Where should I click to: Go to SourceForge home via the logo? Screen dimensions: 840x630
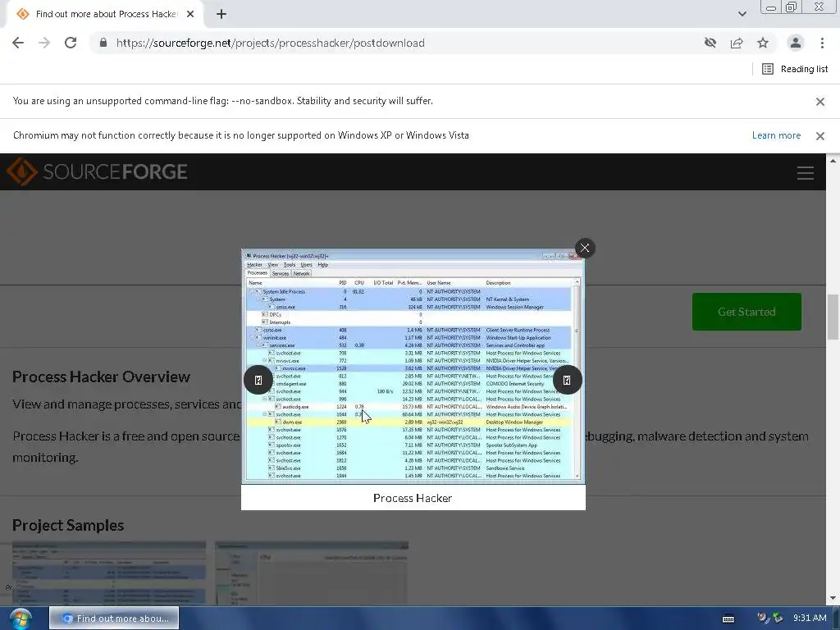tap(97, 171)
